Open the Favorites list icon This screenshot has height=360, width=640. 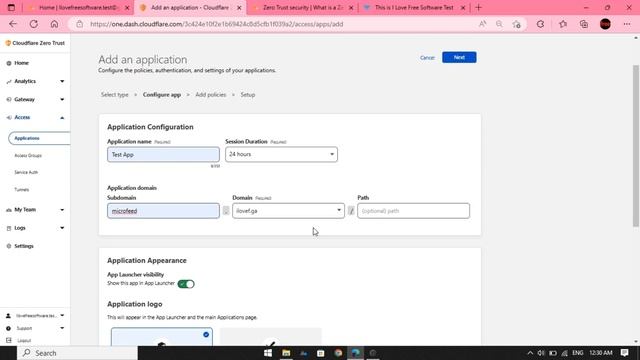click(563, 24)
